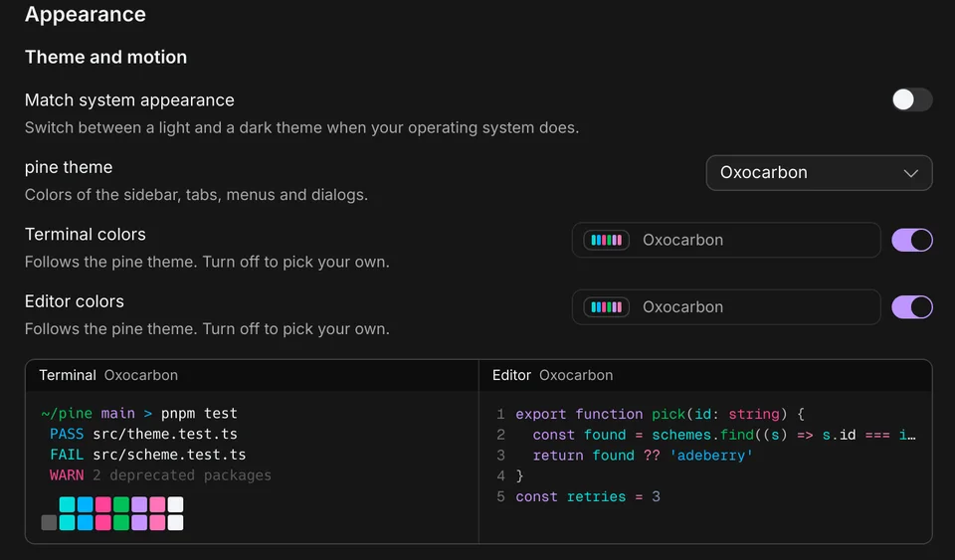Viewport: 955px width, 560px height.
Task: Turn off the Terminal colors follow-theme toggle
Action: 912,240
